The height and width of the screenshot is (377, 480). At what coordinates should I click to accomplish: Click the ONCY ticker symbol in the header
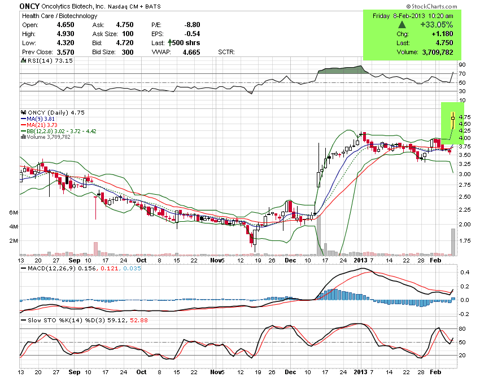(x=29, y=6)
